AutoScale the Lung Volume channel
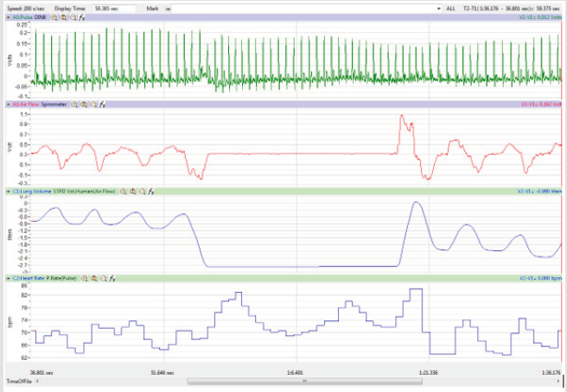This screenshot has width=567, height=392. point(133,191)
